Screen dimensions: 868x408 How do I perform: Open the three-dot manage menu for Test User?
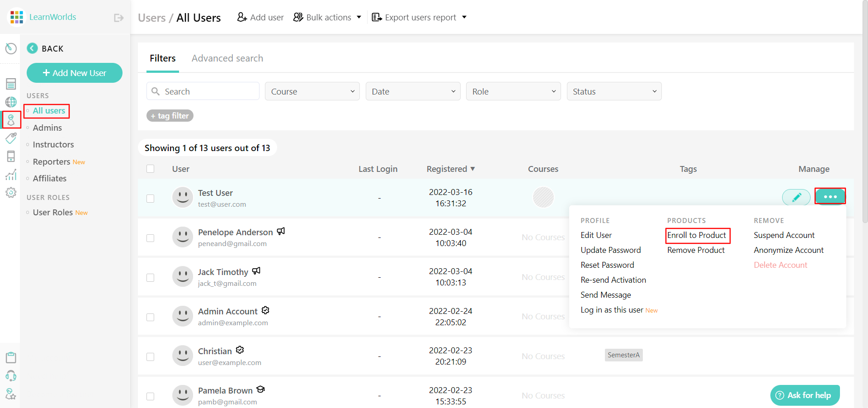pos(830,197)
